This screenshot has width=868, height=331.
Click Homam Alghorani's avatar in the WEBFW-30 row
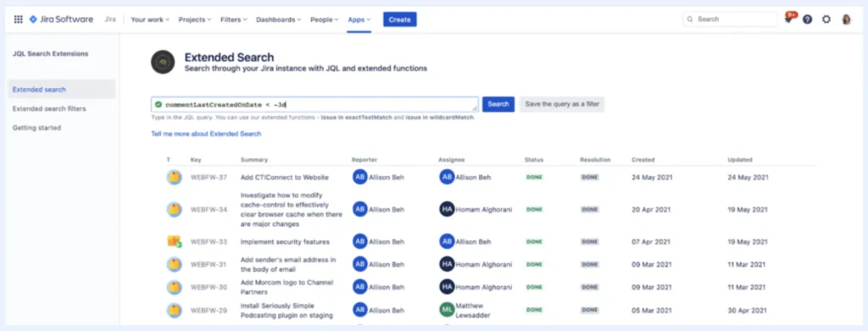click(447, 287)
